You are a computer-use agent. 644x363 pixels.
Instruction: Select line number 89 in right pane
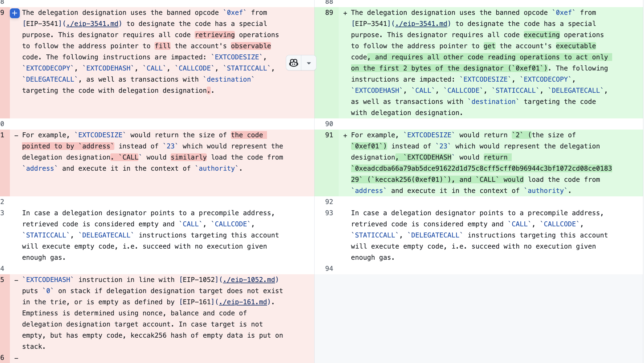329,13
